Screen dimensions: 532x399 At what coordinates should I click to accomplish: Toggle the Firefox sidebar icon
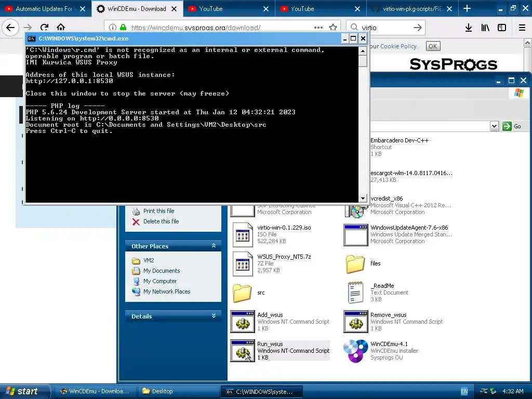502,28
